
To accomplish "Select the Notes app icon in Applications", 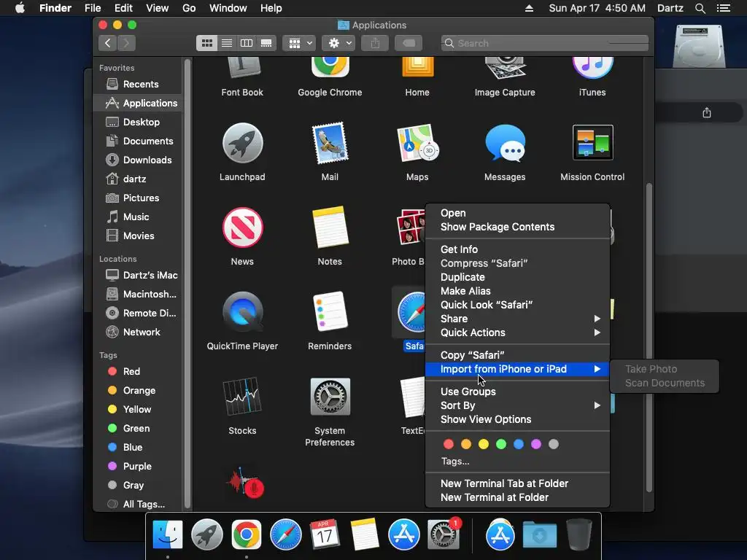I will coord(330,227).
